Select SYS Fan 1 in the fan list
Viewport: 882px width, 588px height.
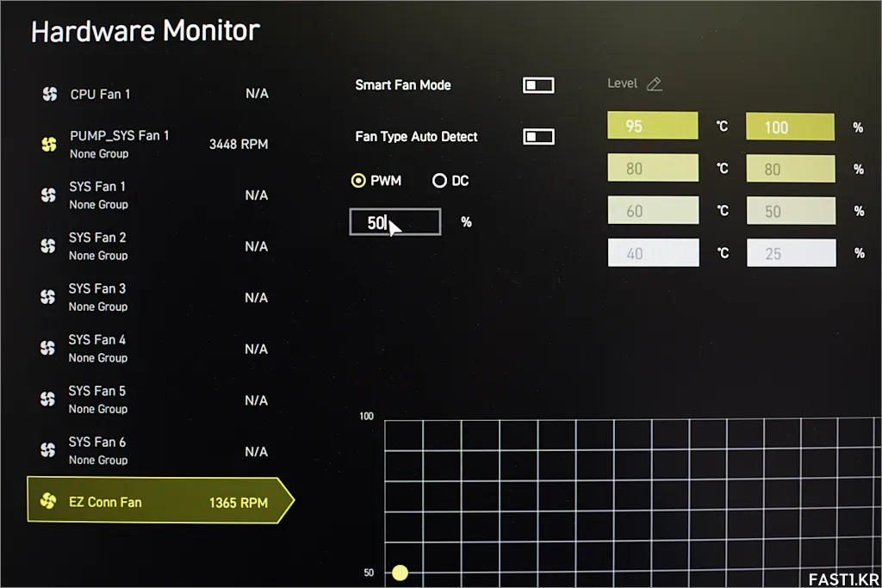pyautogui.click(x=155, y=195)
